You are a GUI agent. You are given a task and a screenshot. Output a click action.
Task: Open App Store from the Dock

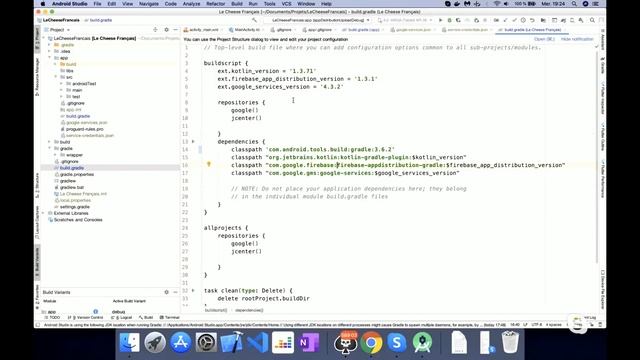pos(180,342)
